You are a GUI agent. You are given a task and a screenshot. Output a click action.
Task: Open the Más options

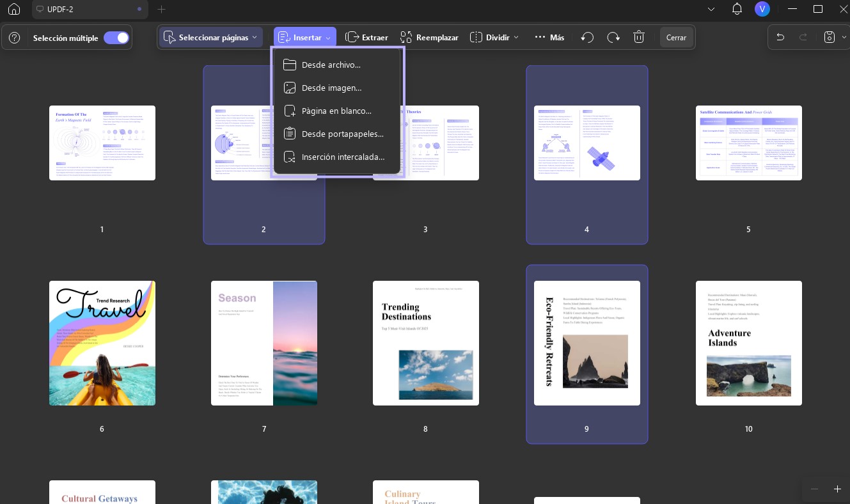(549, 38)
